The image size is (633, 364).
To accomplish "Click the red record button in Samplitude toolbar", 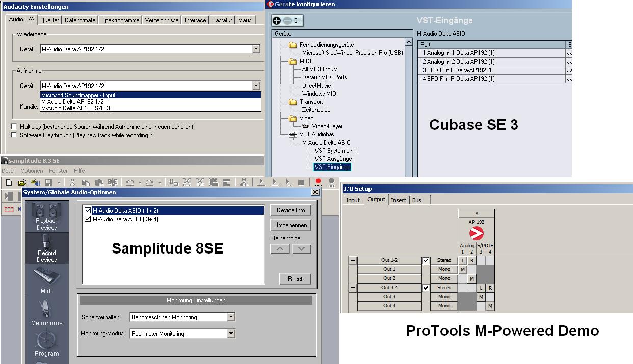I will tap(319, 182).
